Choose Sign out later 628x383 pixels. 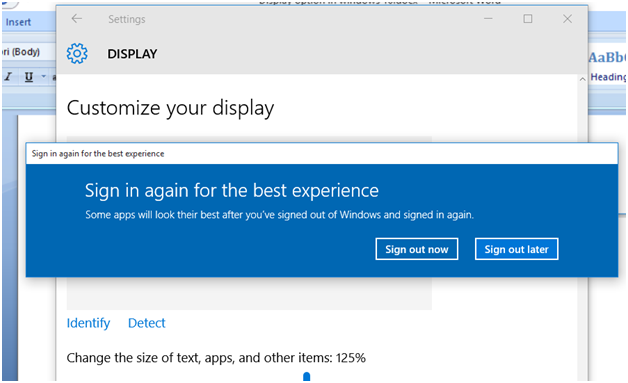516,249
